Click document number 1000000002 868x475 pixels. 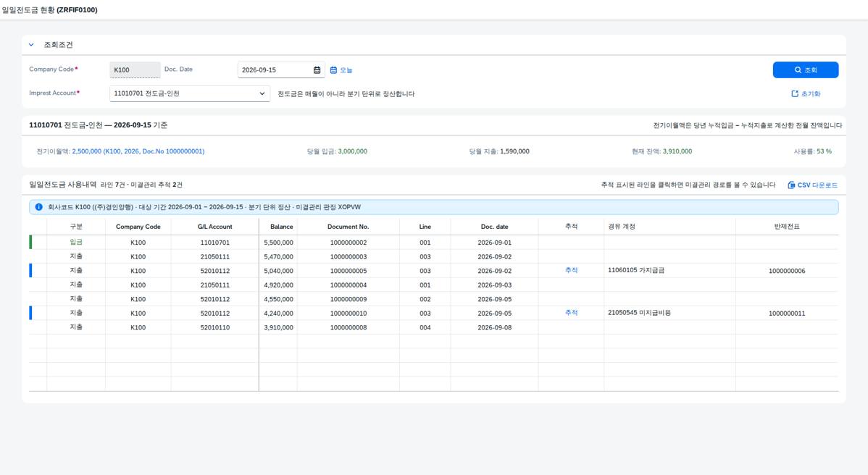click(349, 243)
